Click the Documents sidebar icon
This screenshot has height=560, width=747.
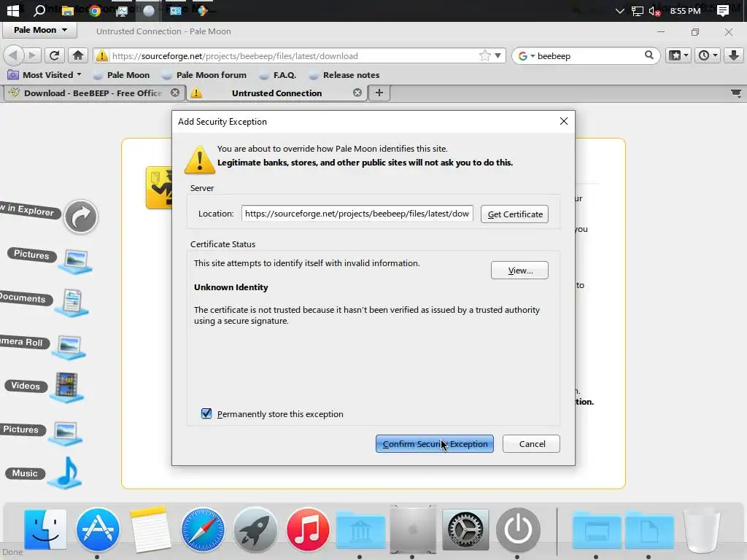[x=71, y=303]
